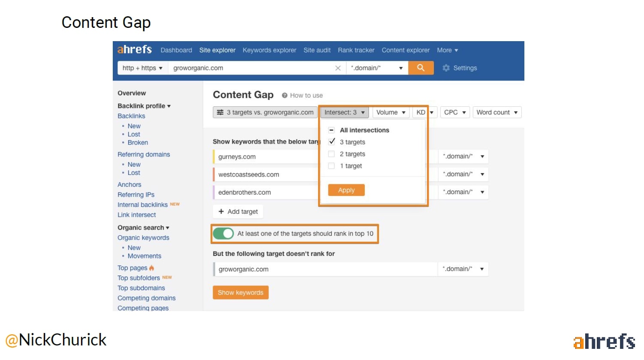Click the flame icon beside Top pages
This screenshot has width=644, height=360.
coord(152,268)
